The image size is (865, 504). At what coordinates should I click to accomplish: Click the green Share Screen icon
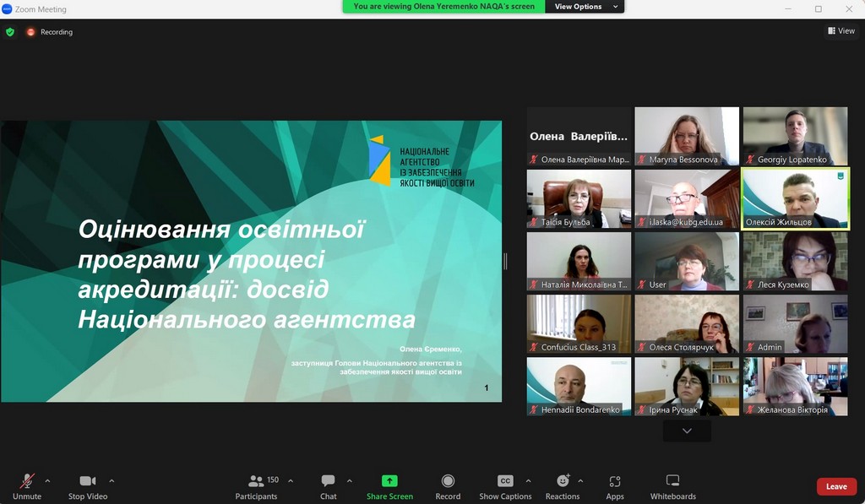[x=389, y=481]
